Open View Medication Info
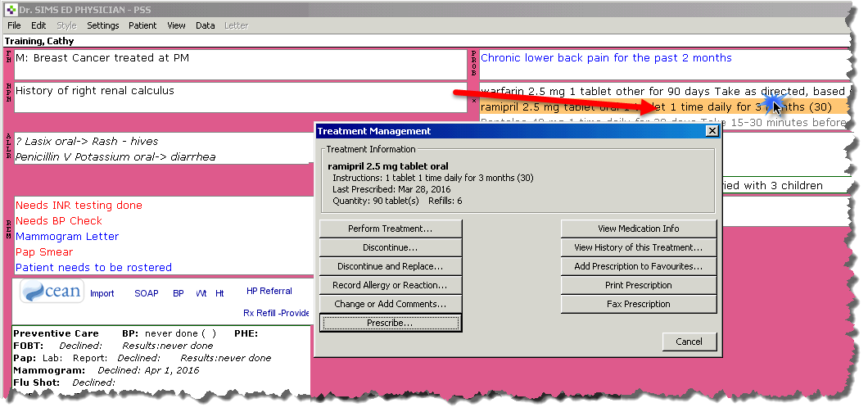This screenshot has height=412, width=868. coord(638,229)
